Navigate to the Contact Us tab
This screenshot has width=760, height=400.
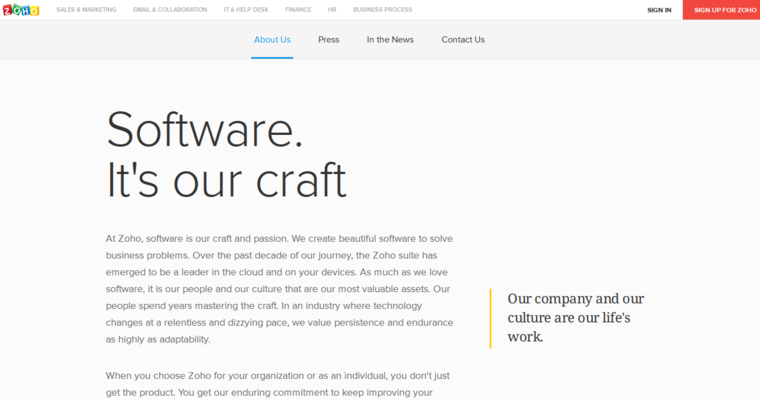click(463, 40)
